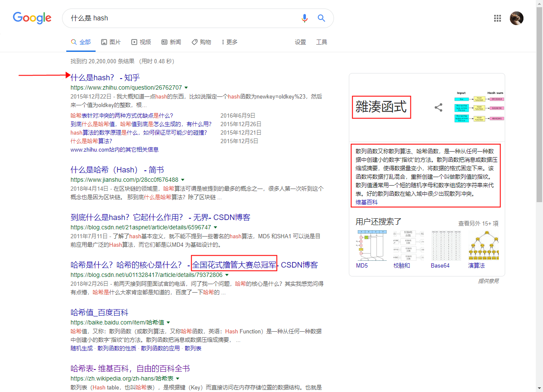The image size is (543, 392).
Task: Share the 雜湊函式 knowledge panel
Action: pyautogui.click(x=438, y=107)
